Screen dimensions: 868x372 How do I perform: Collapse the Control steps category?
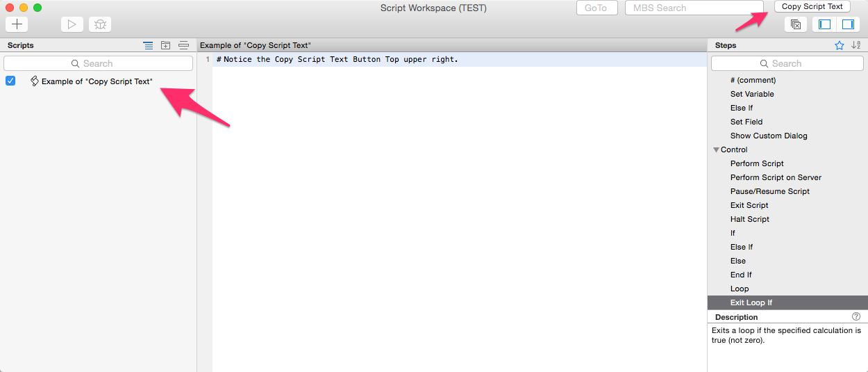coord(716,149)
